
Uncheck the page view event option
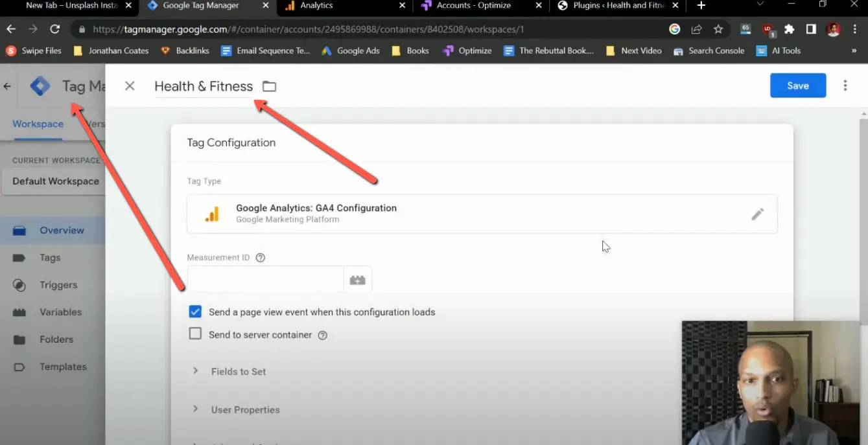(195, 312)
